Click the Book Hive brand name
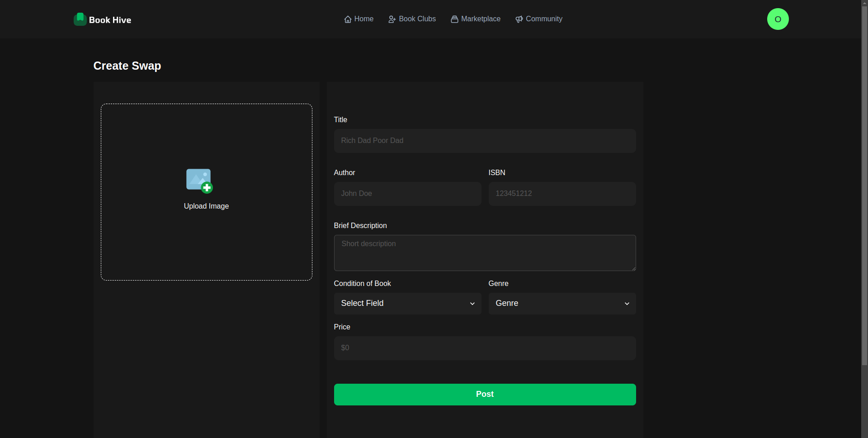 click(x=110, y=20)
